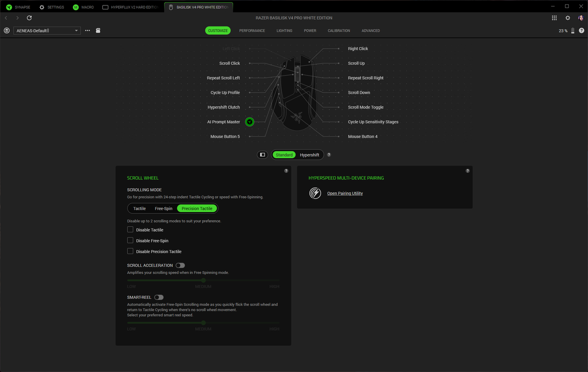The width and height of the screenshot is (588, 372).
Task: Open the app launcher grid icon
Action: point(554,18)
